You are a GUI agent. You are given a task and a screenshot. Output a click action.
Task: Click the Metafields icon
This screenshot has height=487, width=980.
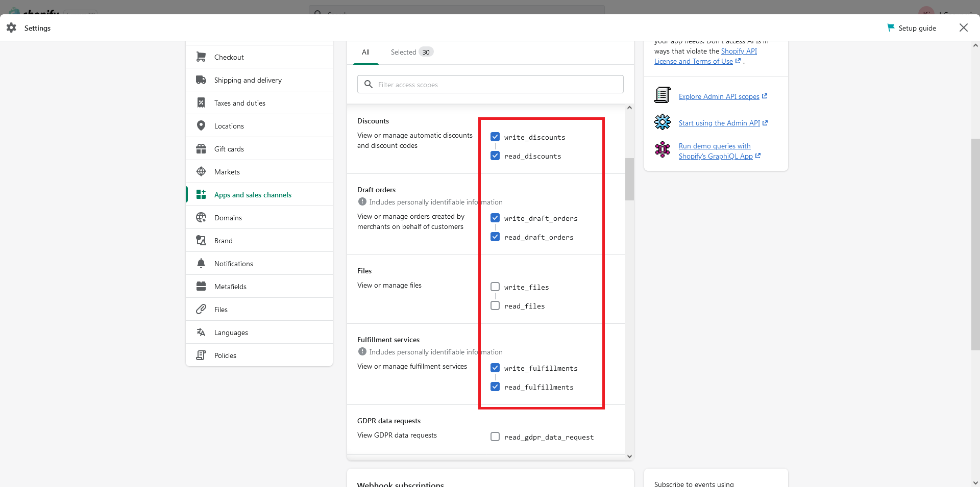pyautogui.click(x=201, y=287)
